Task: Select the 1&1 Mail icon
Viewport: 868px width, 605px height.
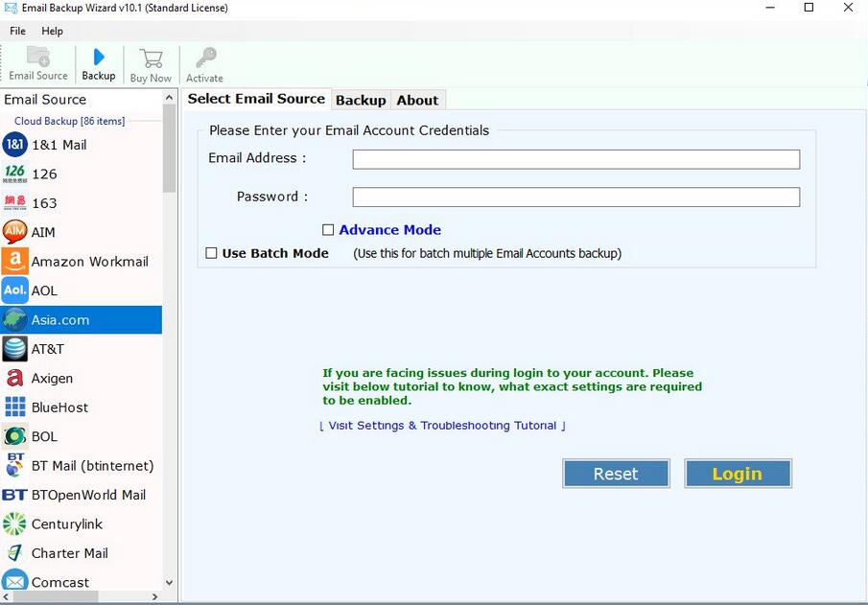Action: pos(14,145)
